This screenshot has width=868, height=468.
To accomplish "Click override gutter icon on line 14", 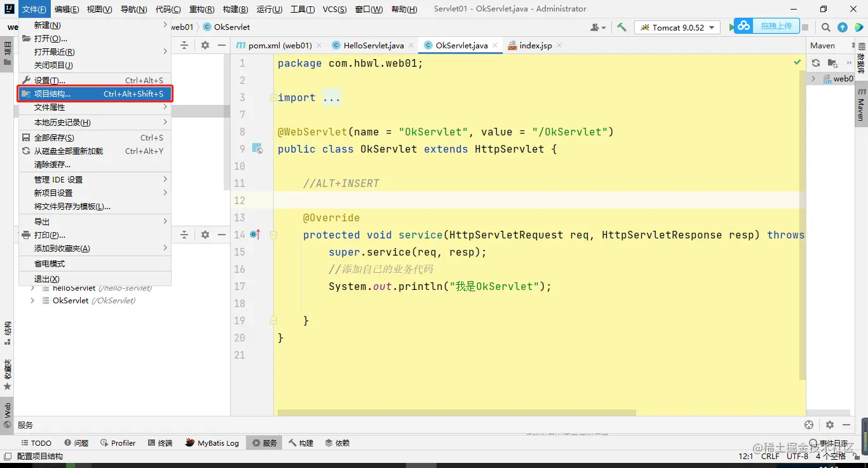I will pos(255,235).
